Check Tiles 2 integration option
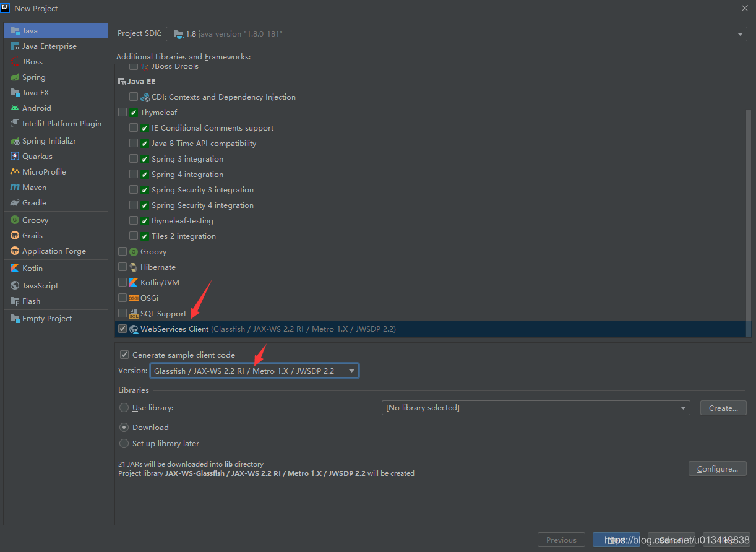Image resolution: width=756 pixels, height=552 pixels. point(134,236)
